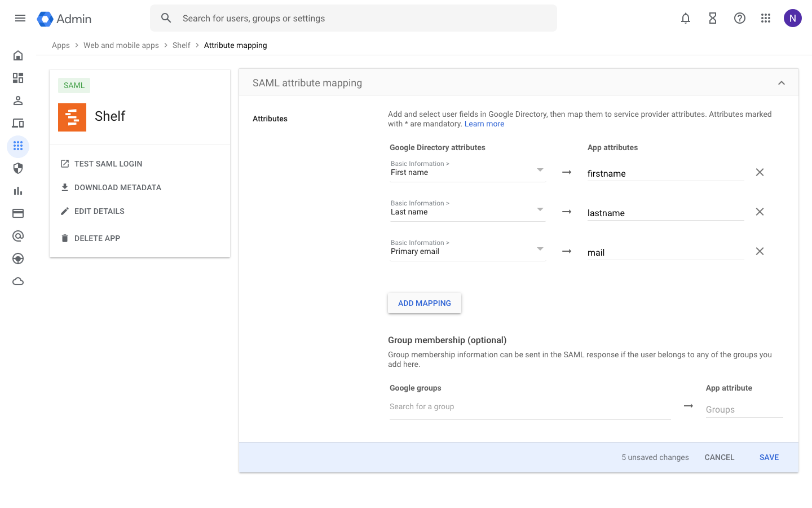Open the Help question mark icon

[740, 18]
